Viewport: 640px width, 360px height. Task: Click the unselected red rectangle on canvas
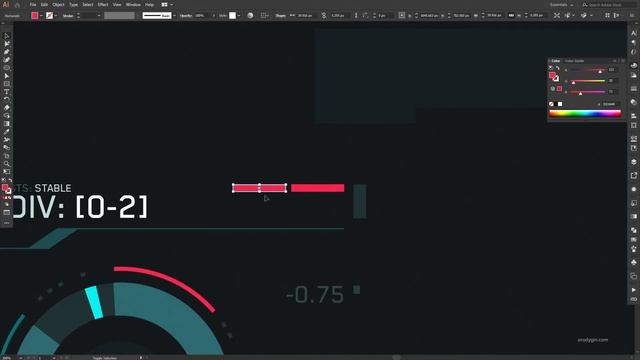[x=318, y=188]
